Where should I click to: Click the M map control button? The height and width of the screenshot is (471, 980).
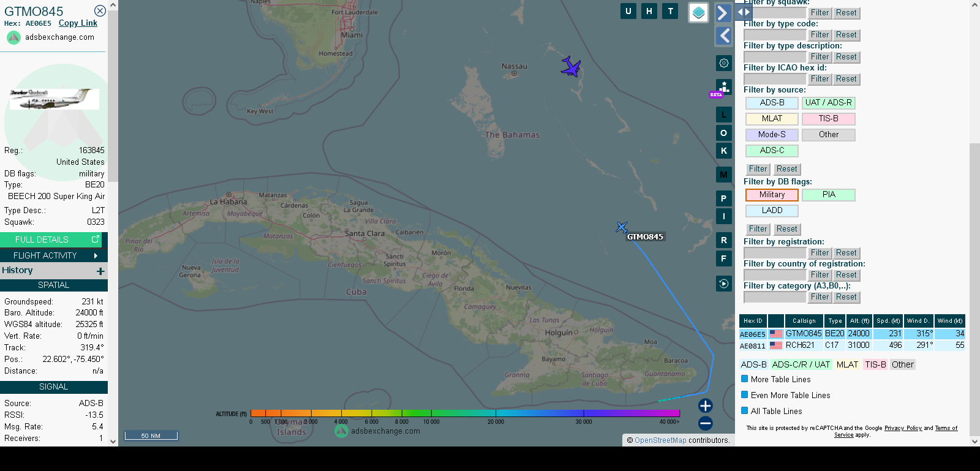click(724, 175)
